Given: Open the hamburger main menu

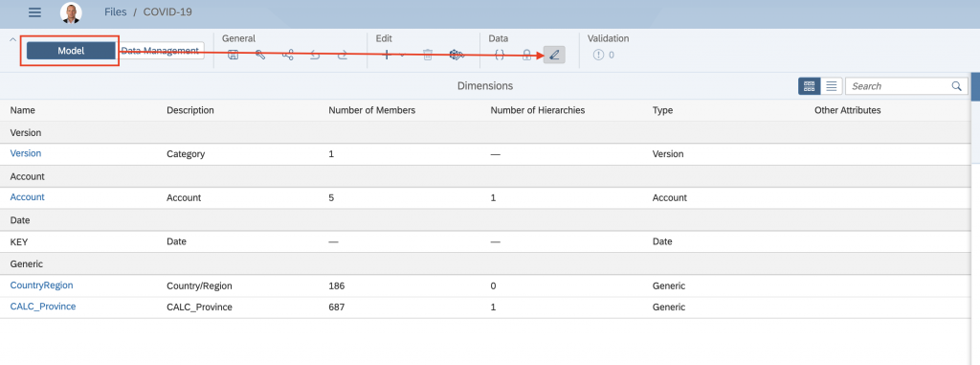Looking at the screenshot, I should (x=35, y=12).
